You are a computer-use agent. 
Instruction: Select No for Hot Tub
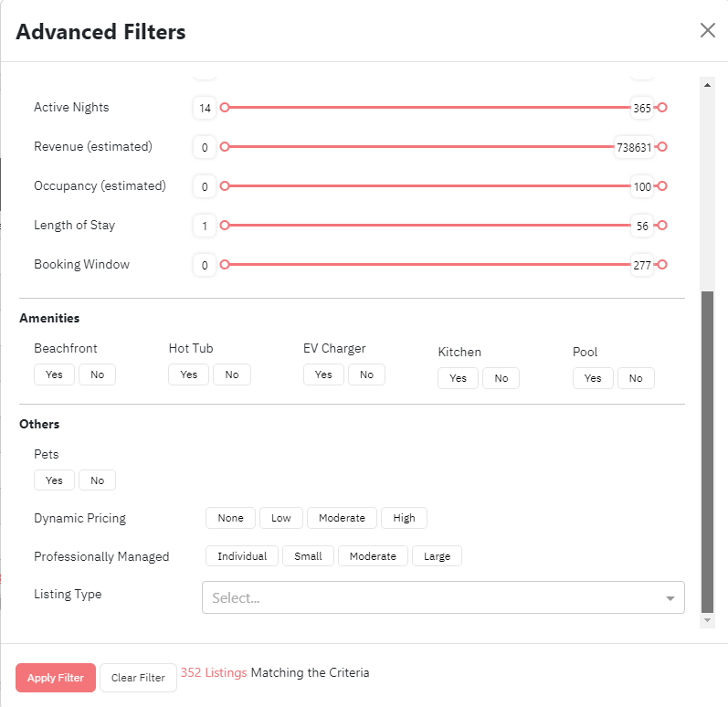(x=232, y=375)
